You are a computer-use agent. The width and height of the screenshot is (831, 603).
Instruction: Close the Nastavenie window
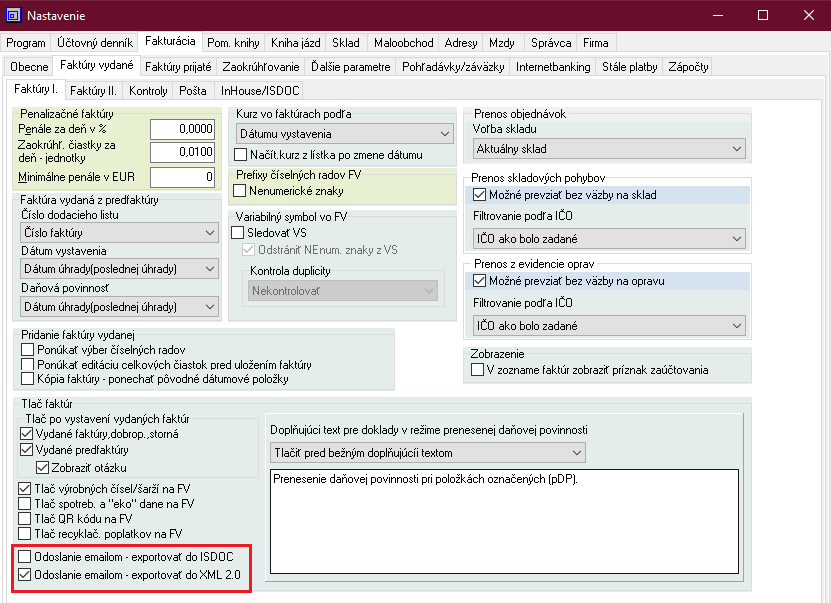(x=808, y=16)
